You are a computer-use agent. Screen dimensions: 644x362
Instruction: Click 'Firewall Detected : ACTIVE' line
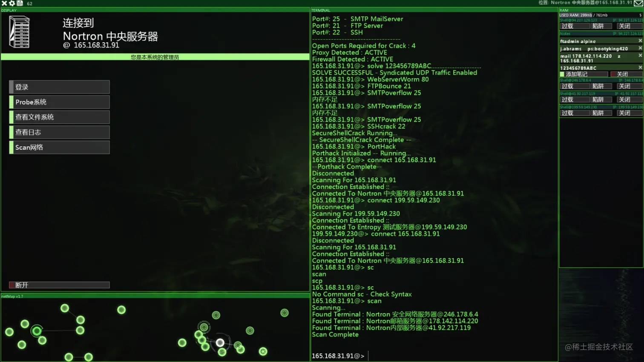[352, 59]
